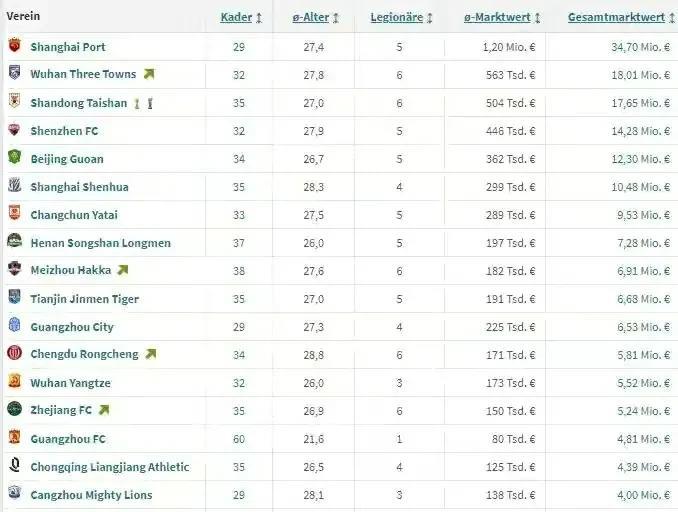This screenshot has width=678, height=512.
Task: Open Beijing Guoan club page
Action: (67, 159)
